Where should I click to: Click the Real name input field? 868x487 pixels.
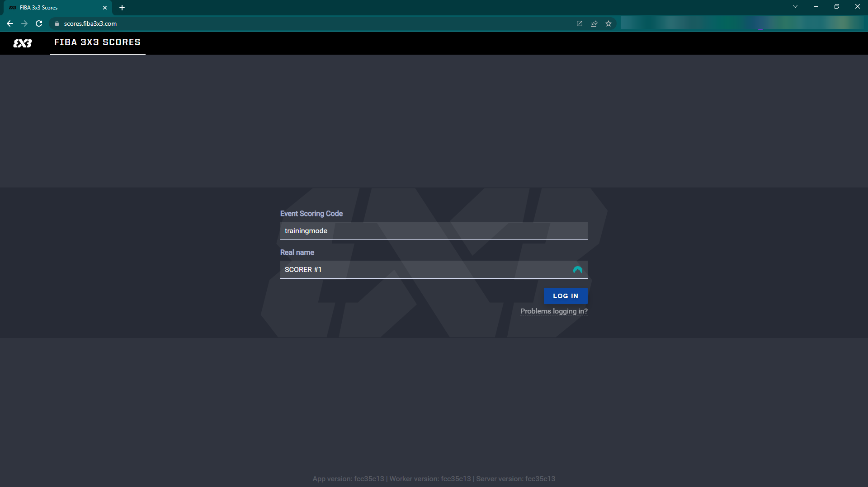point(434,270)
